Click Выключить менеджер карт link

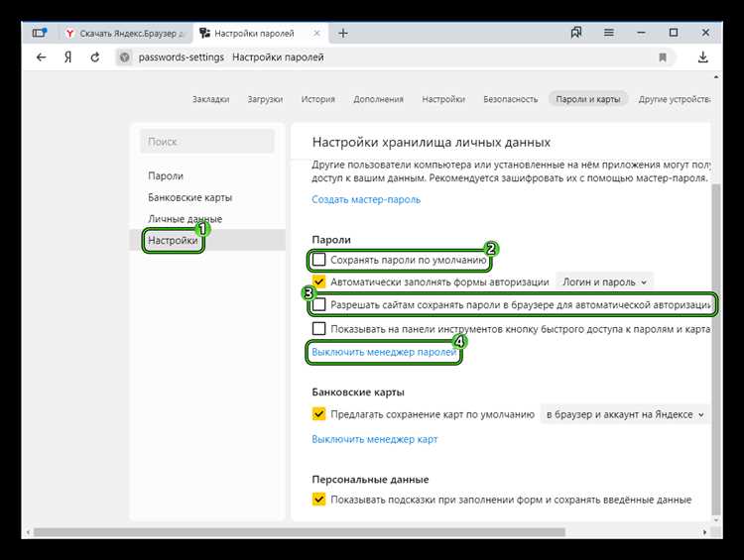point(374,439)
